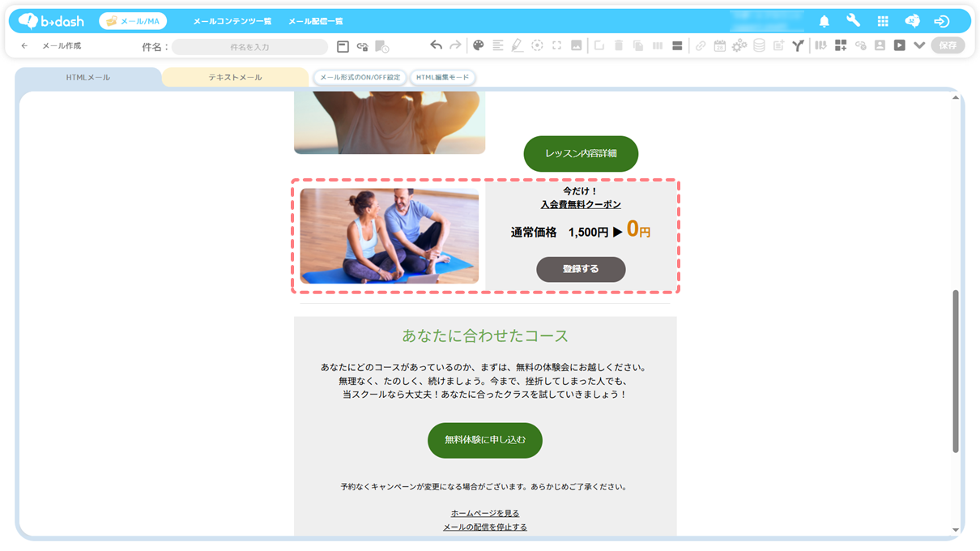
Task: Click the link-settings icon beside subject field
Action: (362, 47)
